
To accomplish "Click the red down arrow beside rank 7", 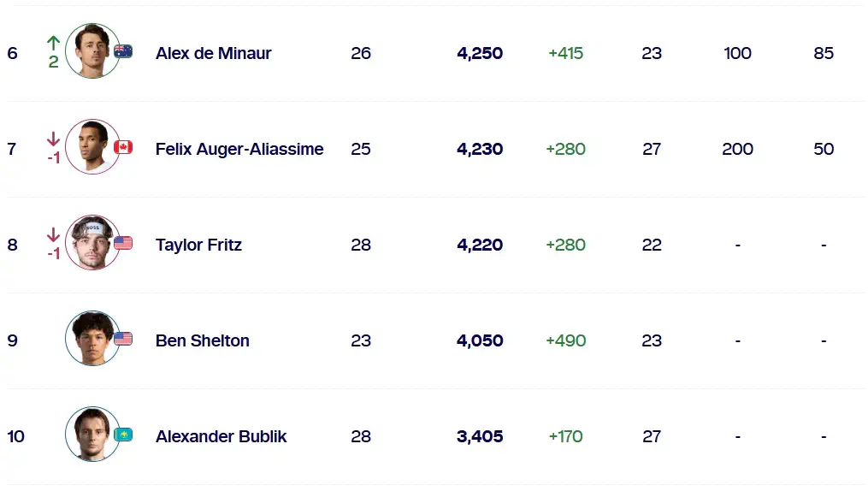I will [53, 139].
